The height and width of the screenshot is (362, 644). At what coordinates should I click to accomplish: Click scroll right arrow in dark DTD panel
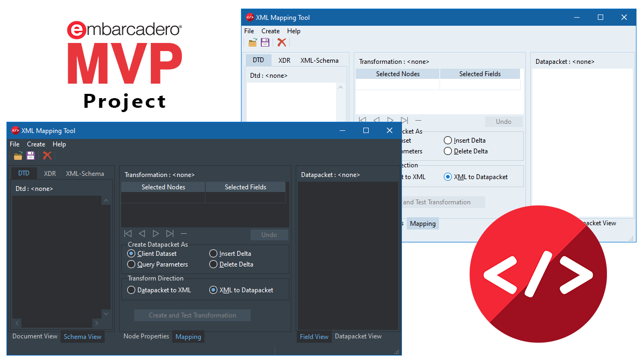[97, 323]
